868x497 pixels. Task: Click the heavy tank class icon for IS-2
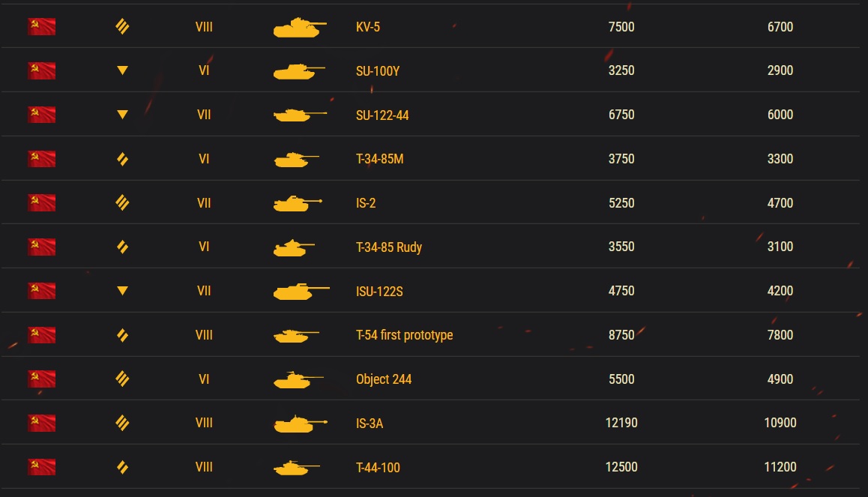[x=122, y=202]
